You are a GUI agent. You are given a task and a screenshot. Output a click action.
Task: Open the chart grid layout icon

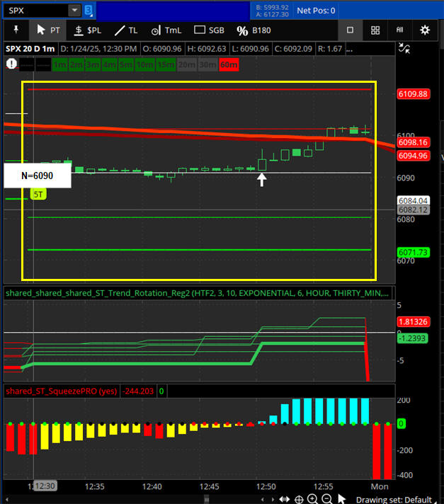pyautogui.click(x=375, y=30)
